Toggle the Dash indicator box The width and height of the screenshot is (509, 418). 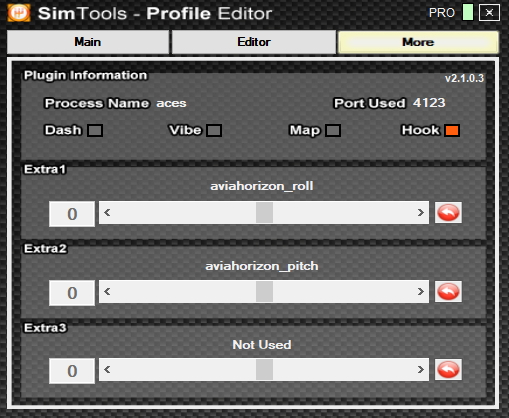pyautogui.click(x=95, y=130)
